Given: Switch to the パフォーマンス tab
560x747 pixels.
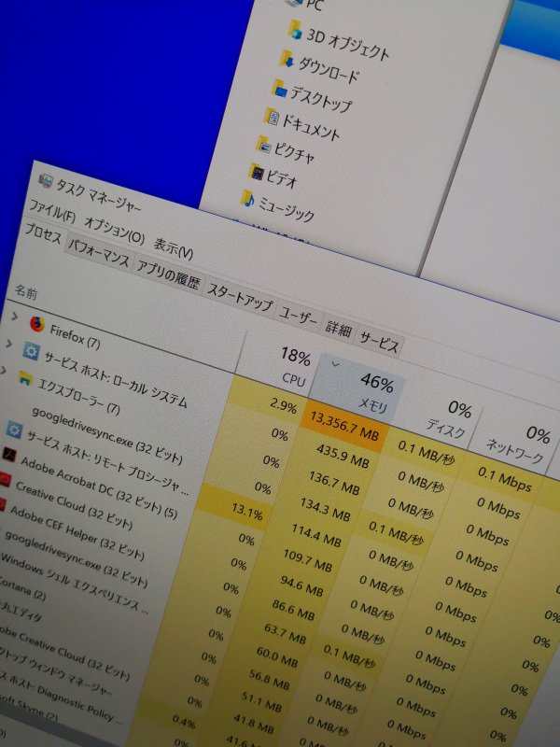Looking at the screenshot, I should click(99, 252).
